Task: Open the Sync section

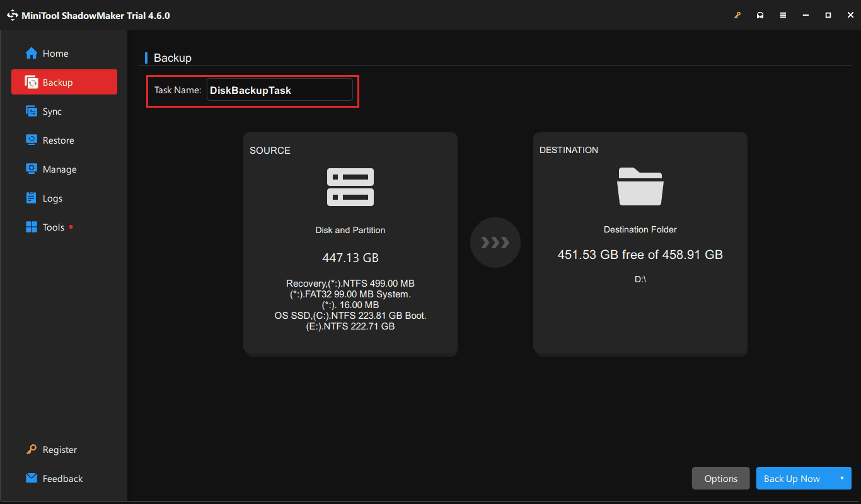Action: 64,112
